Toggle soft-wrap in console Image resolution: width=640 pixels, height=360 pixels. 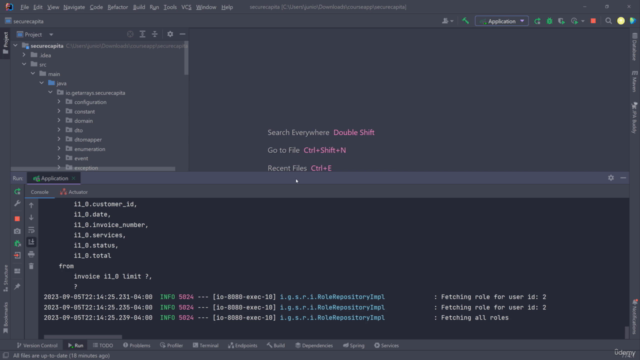pos(31,230)
